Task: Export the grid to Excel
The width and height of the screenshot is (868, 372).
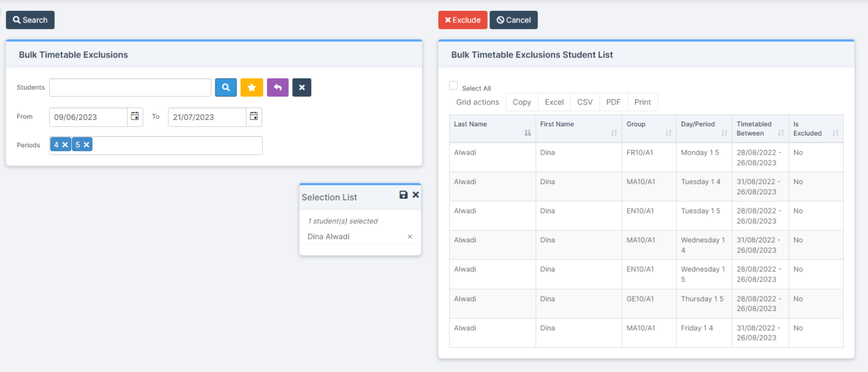Action: pos(554,102)
